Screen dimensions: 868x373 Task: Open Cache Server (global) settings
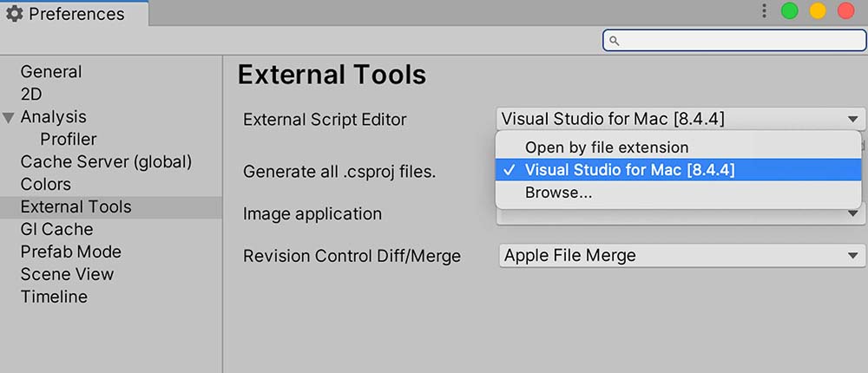coord(106,162)
